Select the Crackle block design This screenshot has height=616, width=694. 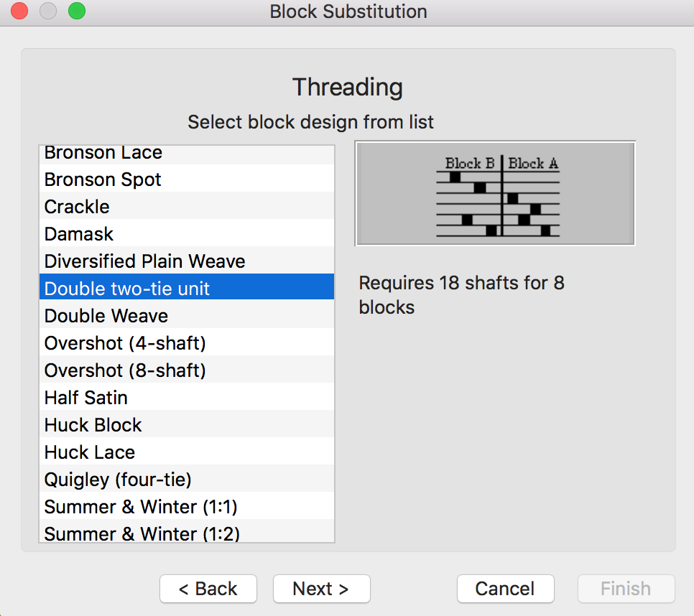pyautogui.click(x=77, y=207)
